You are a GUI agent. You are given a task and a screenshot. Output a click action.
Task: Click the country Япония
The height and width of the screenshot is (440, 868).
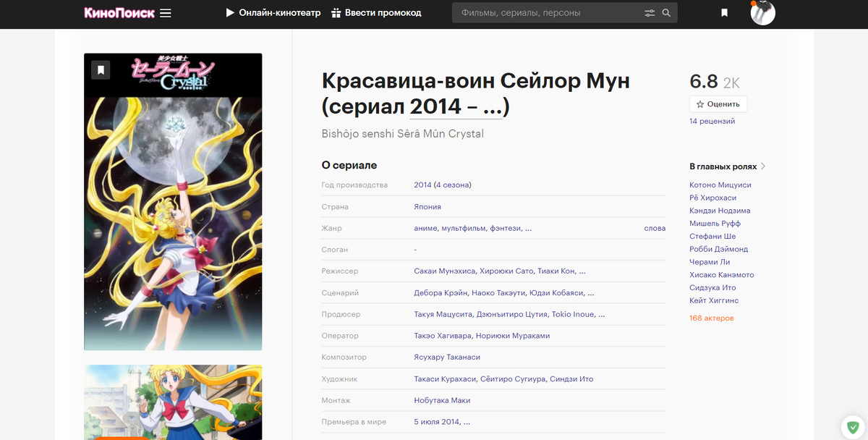[x=427, y=207]
